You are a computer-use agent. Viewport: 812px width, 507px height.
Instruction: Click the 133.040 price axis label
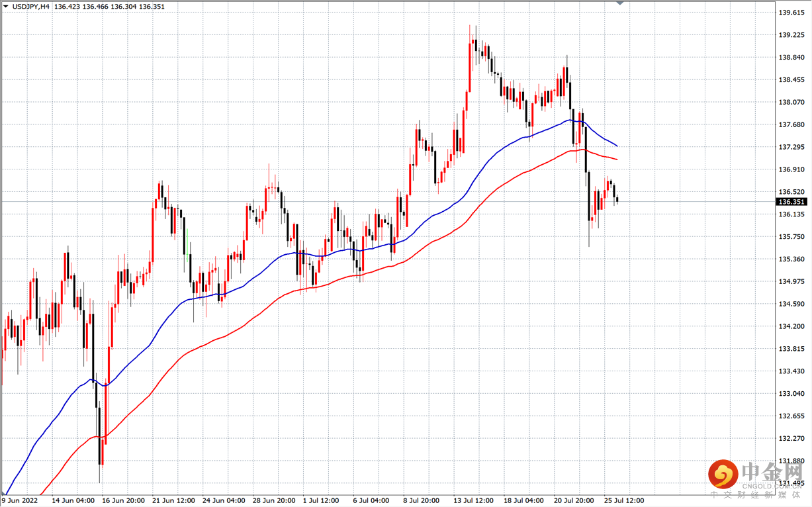(x=791, y=394)
